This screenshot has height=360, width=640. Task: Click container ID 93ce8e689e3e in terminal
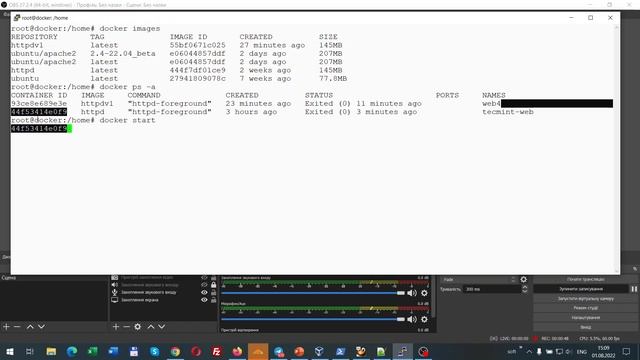[39, 103]
